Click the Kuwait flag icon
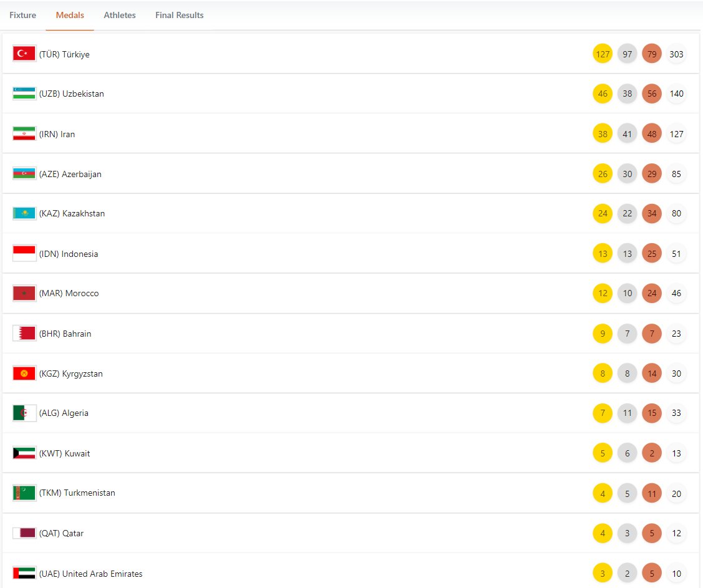Image resolution: width=703 pixels, height=588 pixels. 24,453
